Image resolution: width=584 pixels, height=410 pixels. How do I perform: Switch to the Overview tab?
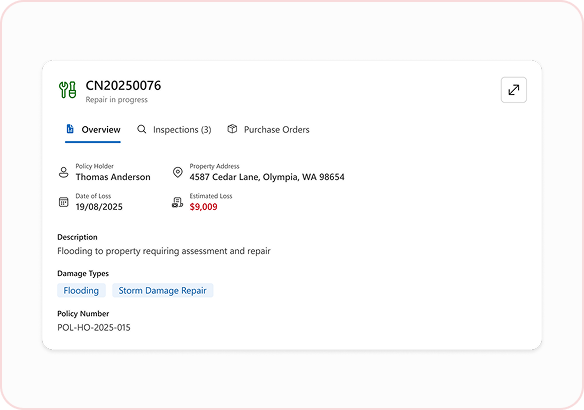(x=93, y=130)
